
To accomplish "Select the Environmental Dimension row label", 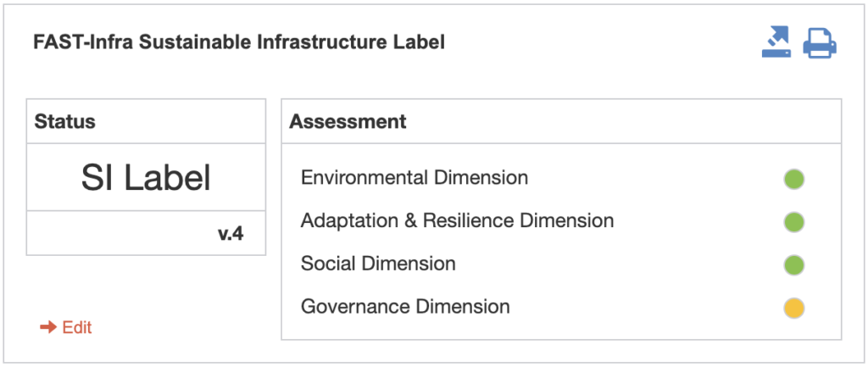I will [x=415, y=178].
